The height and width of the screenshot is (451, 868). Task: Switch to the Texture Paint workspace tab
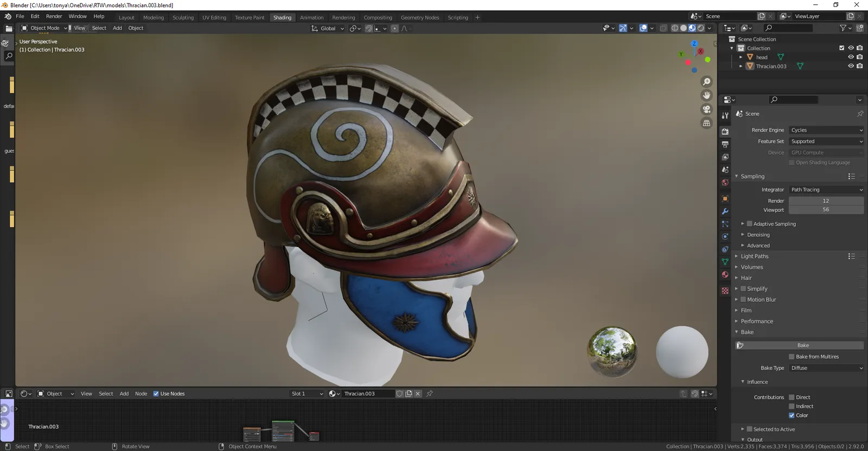[250, 17]
